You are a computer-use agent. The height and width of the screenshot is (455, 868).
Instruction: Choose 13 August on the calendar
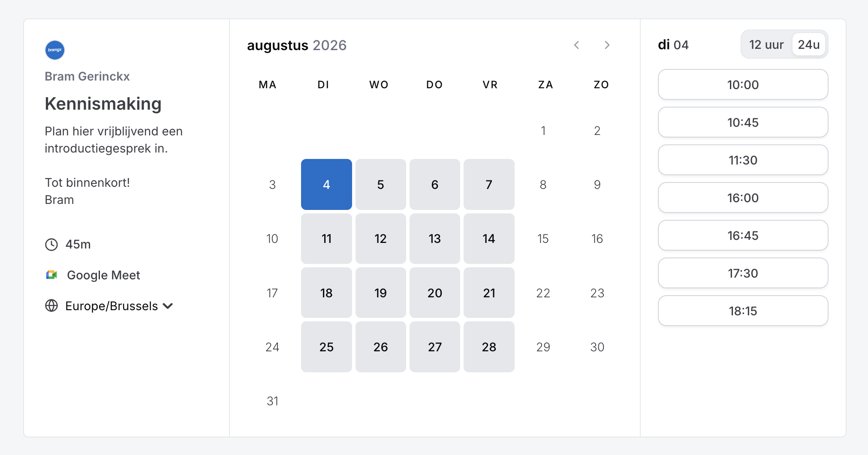(x=434, y=239)
